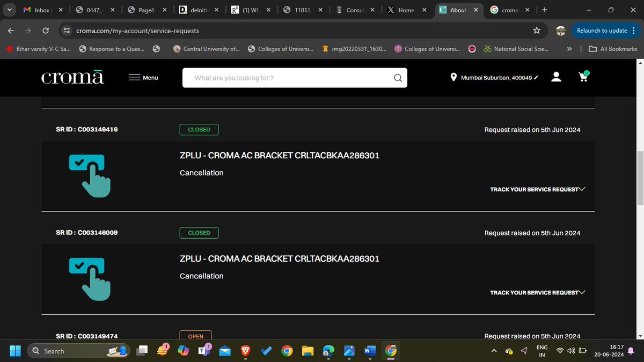This screenshot has width=644, height=362.
Task: Switch to the X Home tab
Action: (x=407, y=10)
